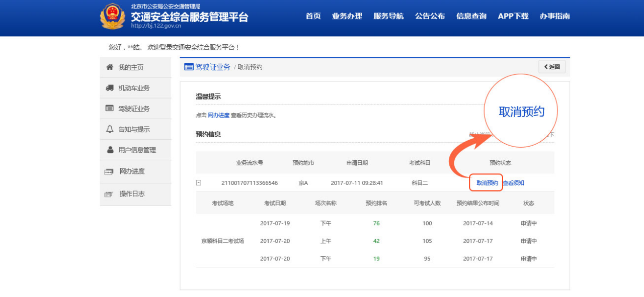The image size is (644, 297).
Task: Click the police emblem logo in header
Action: point(112,17)
